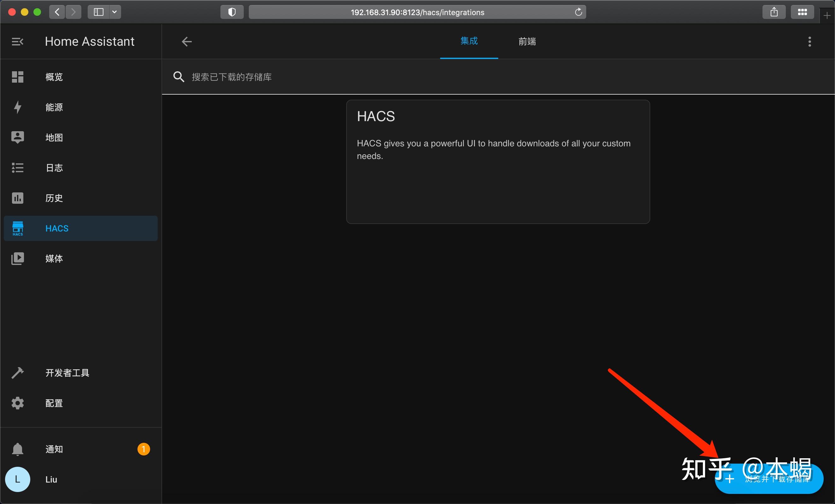Open the 概览 overview dashboard
Image resolution: width=835 pixels, height=504 pixels.
(x=54, y=77)
